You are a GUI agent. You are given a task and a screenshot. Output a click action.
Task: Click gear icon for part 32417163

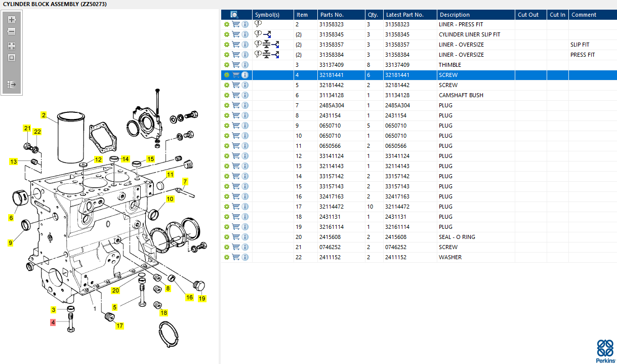coord(227,196)
